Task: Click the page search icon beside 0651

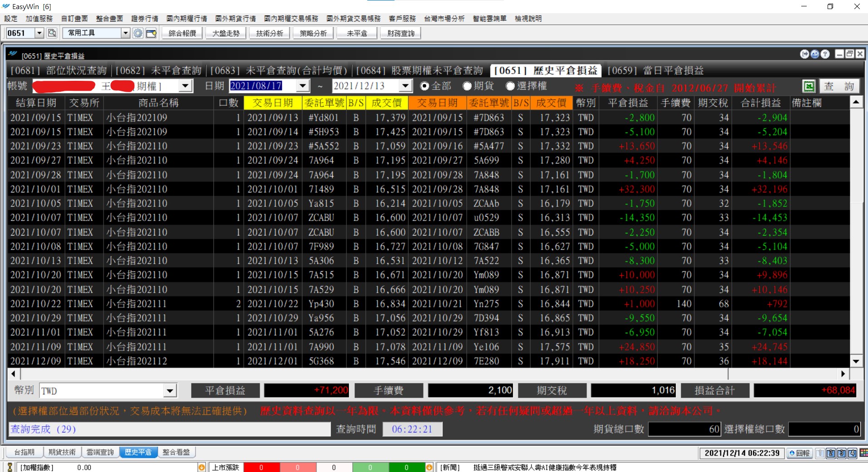Action: pos(52,33)
